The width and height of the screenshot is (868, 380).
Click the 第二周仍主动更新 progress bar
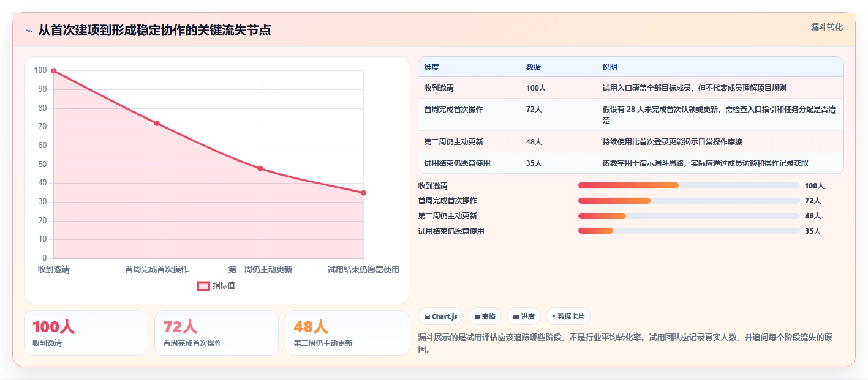[x=689, y=215]
